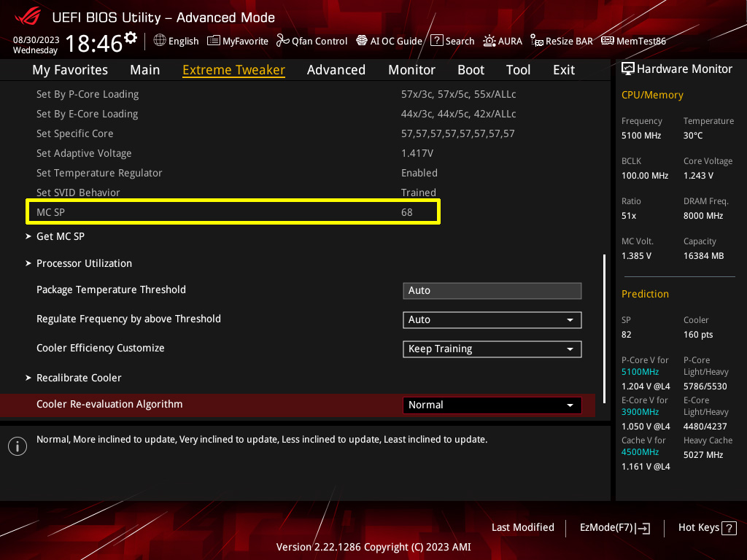Screen dimensions: 747x560
Task: Open Cooler Re-evaluation Algorithm dropdown
Action: 492,405
